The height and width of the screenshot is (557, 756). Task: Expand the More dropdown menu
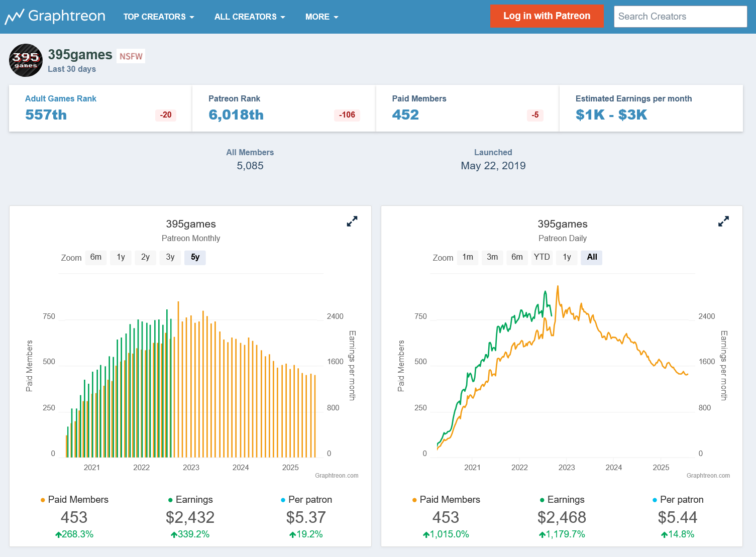pos(321,17)
